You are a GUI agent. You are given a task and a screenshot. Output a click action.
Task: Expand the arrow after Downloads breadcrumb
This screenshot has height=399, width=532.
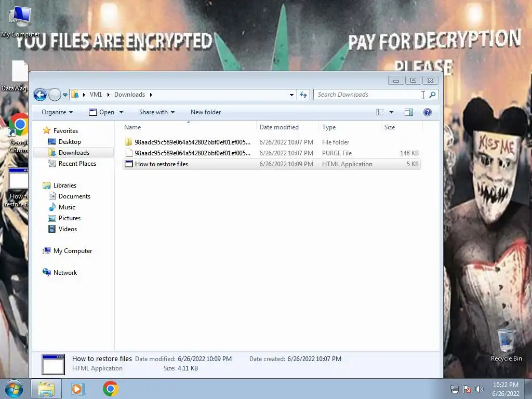(x=151, y=95)
